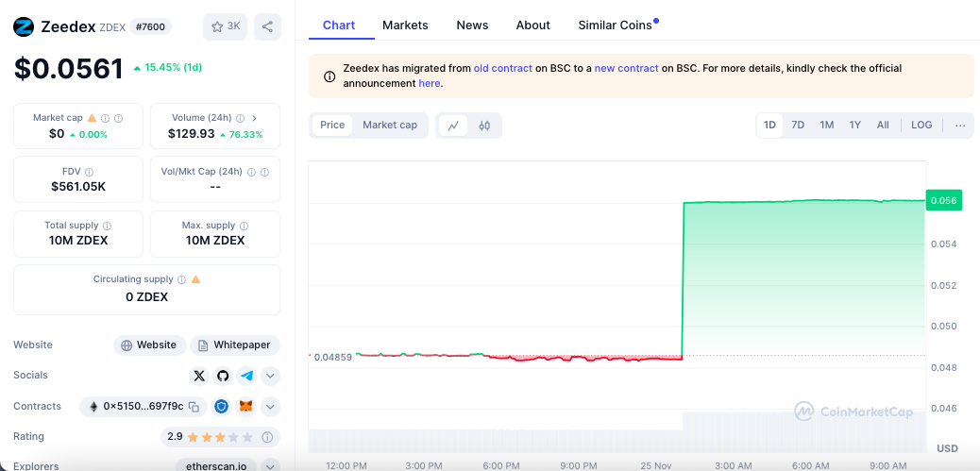Open the etherscan.io explorer button
This screenshot has width=980, height=471.
[x=215, y=466]
